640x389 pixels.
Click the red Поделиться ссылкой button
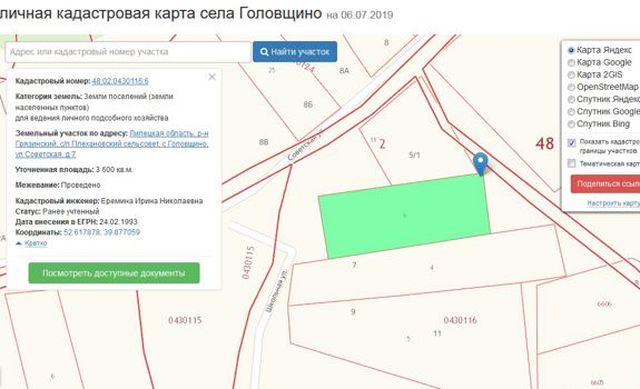point(605,184)
